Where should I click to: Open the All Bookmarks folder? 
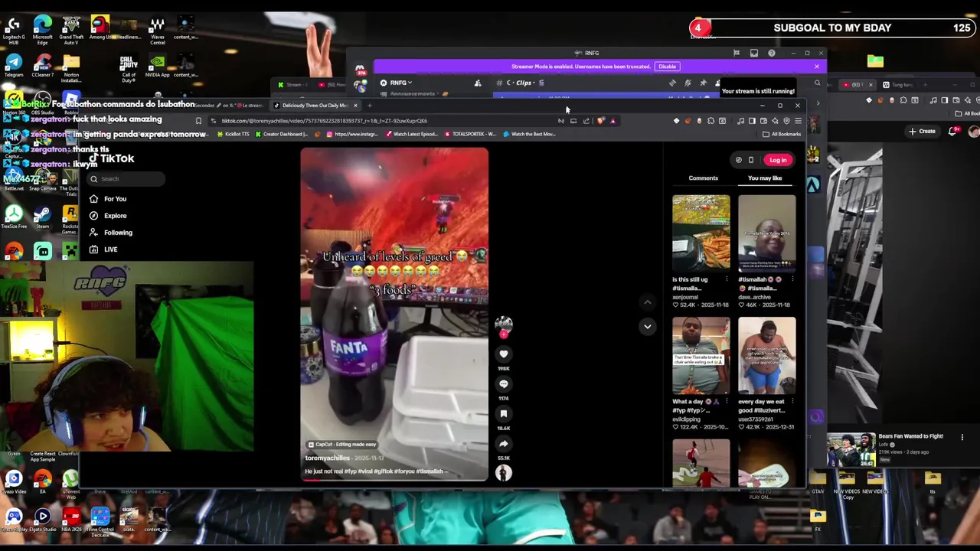[781, 134]
